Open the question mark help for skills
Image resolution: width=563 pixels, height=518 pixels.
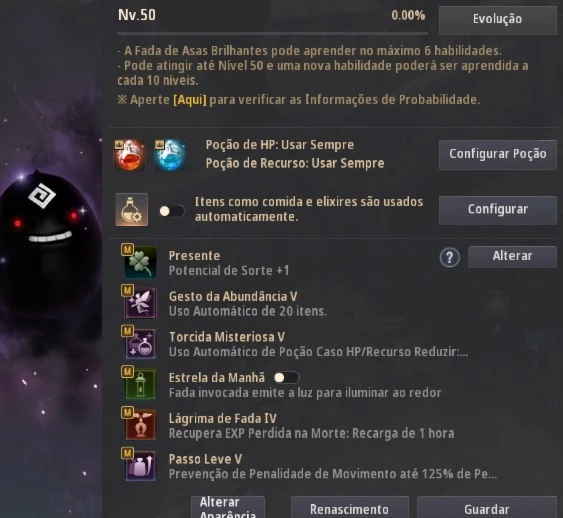[x=450, y=257]
